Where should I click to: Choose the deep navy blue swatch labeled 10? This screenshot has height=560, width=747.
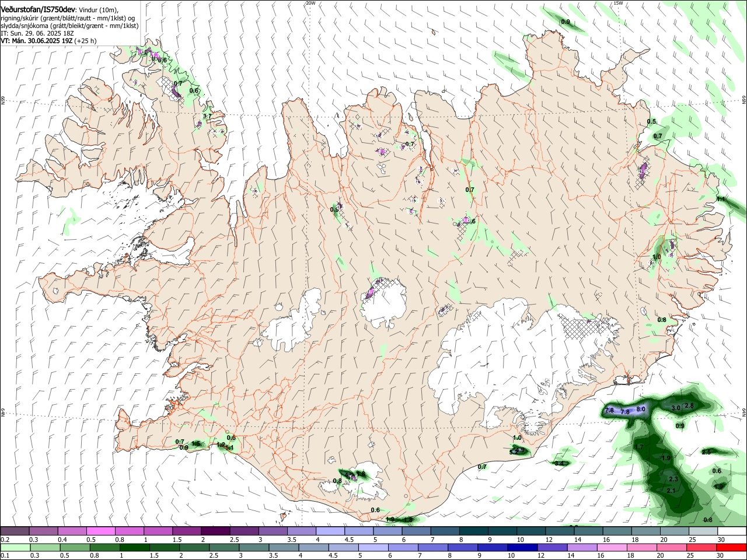coord(522,548)
